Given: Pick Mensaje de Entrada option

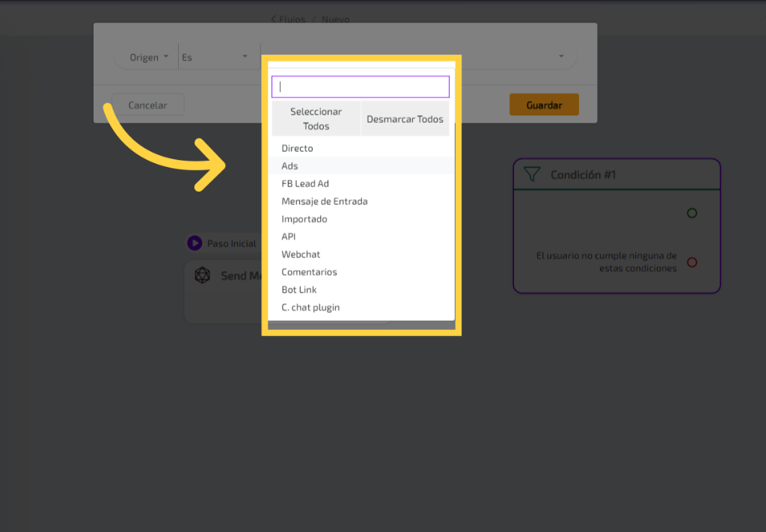Looking at the screenshot, I should point(325,201).
